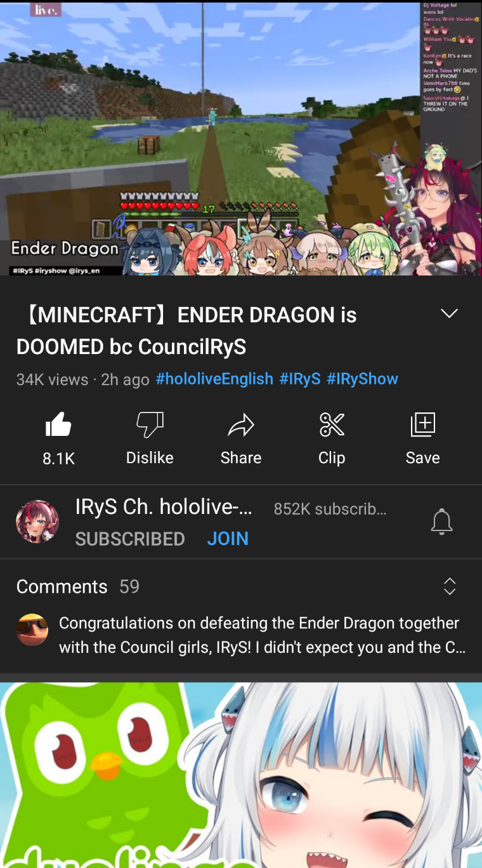The image size is (482, 868).
Task: Save video with the playlist-add icon
Action: [x=423, y=424]
